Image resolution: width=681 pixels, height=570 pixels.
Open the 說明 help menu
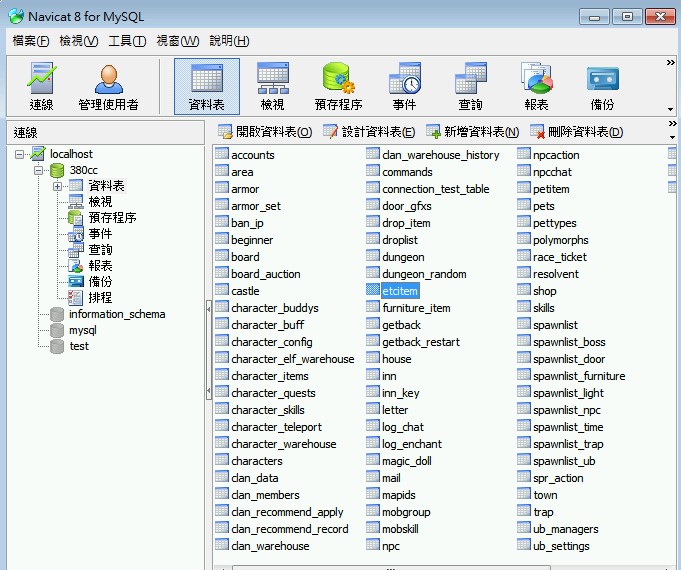(x=229, y=41)
